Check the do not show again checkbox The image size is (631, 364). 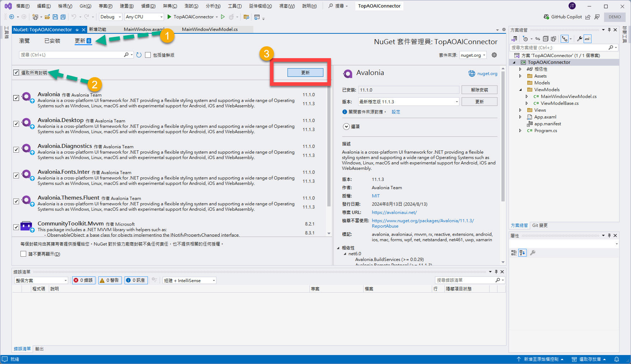point(23,254)
